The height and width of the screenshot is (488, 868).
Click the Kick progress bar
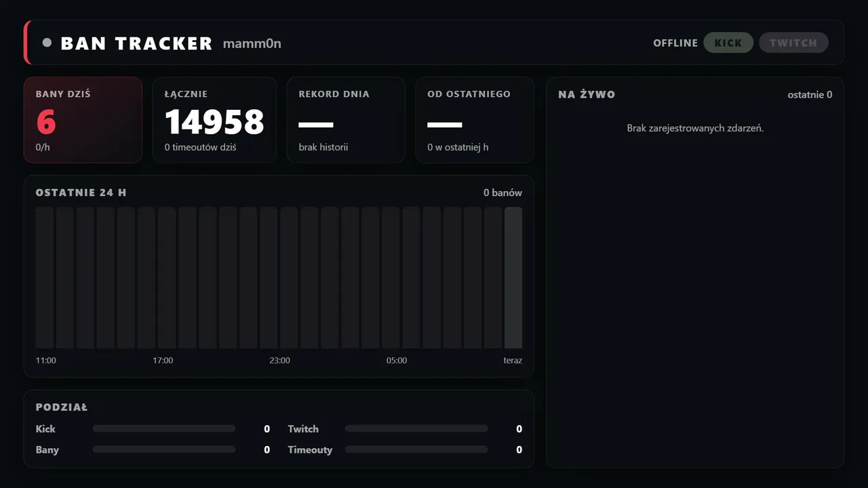[164, 428]
